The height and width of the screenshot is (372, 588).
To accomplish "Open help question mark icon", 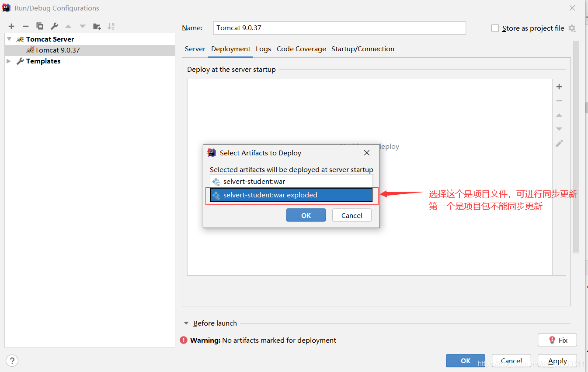I will (x=12, y=361).
